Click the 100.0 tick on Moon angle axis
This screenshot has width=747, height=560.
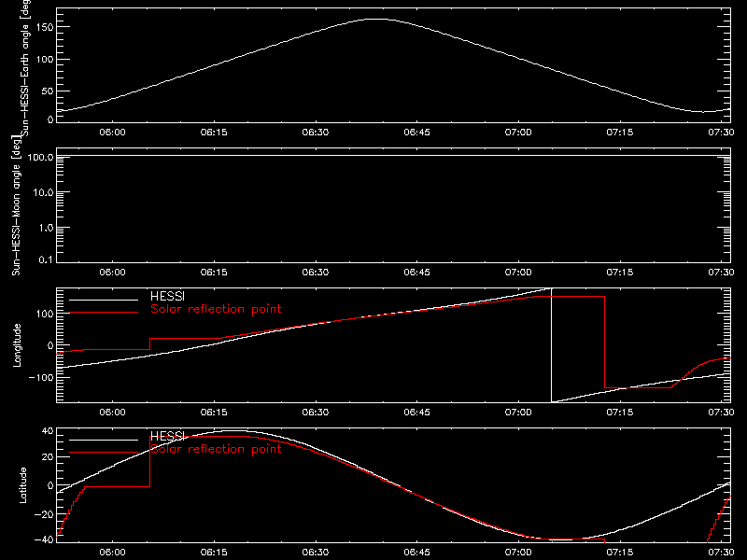[x=40, y=157]
